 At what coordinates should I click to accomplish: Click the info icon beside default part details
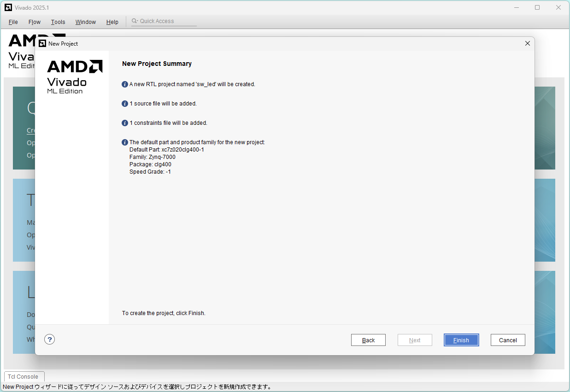124,142
